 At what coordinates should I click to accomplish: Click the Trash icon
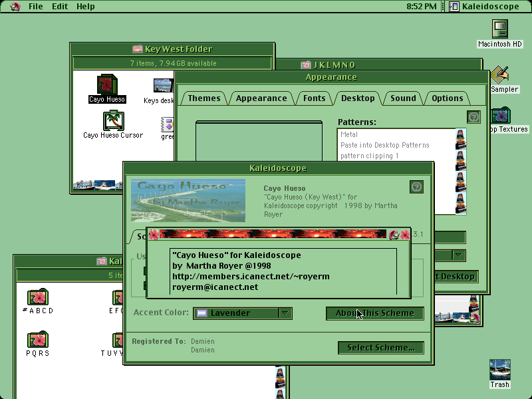click(500, 370)
